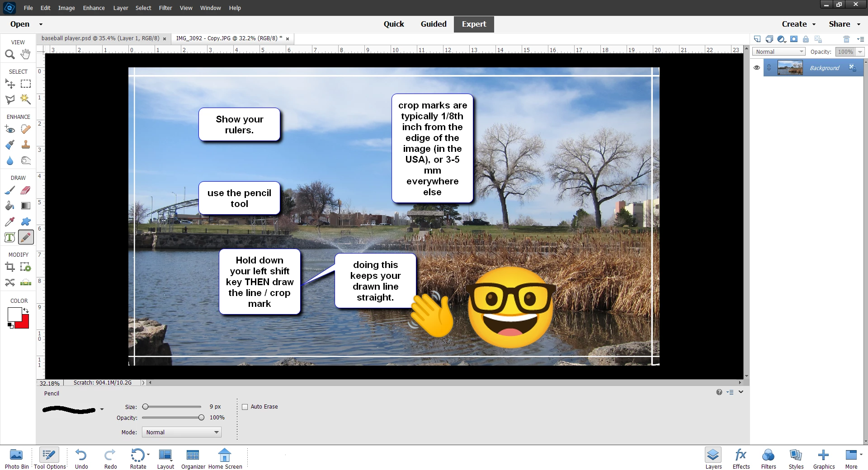Open the layer blend mode Normal dropdown
The width and height of the screenshot is (868, 470).
(778, 52)
